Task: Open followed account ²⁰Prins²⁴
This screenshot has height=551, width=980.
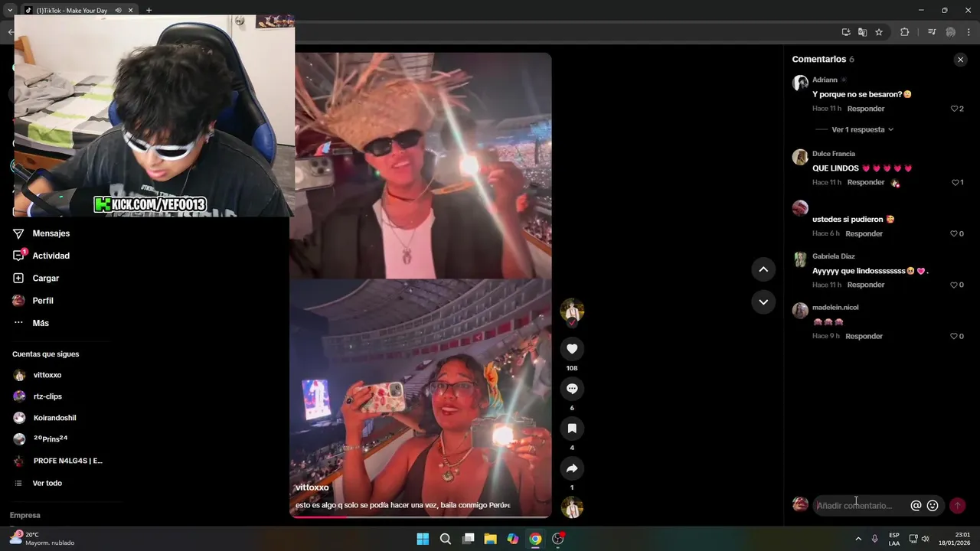Action: coord(41,439)
